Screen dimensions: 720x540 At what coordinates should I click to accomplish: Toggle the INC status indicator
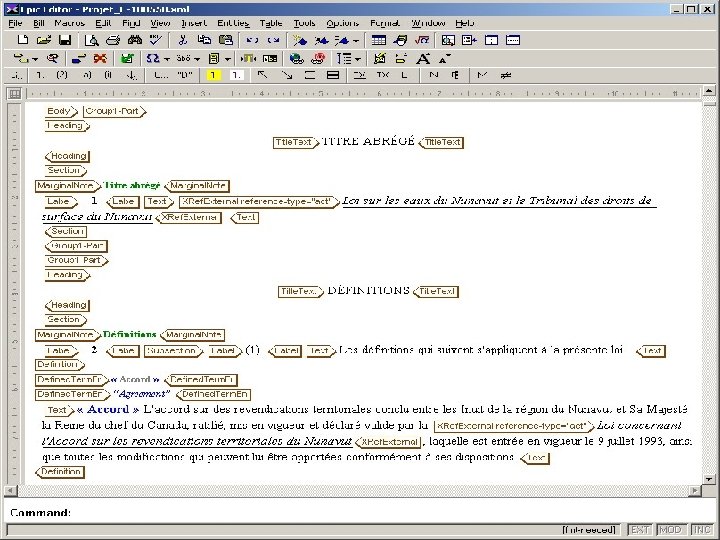pyautogui.click(x=701, y=530)
